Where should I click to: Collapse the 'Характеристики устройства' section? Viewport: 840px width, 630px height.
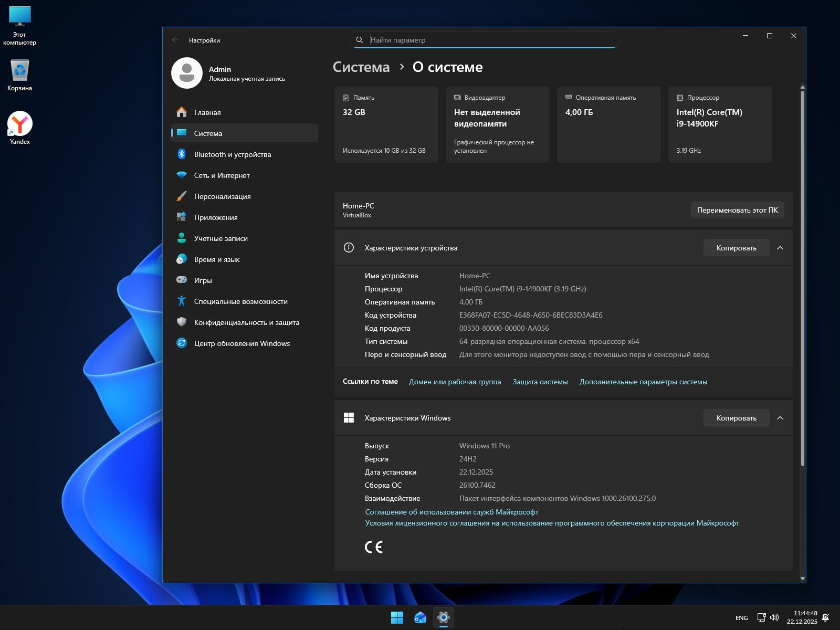(780, 248)
